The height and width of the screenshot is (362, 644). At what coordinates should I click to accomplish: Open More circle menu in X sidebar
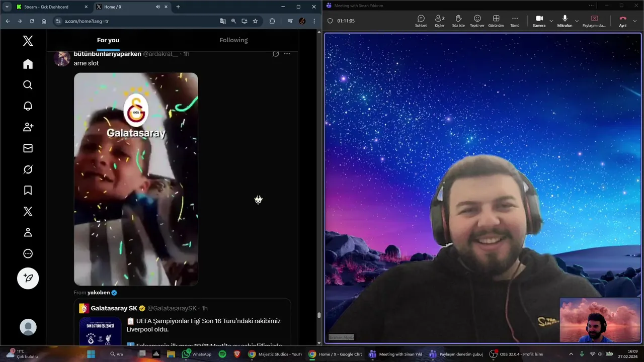pos(28,254)
